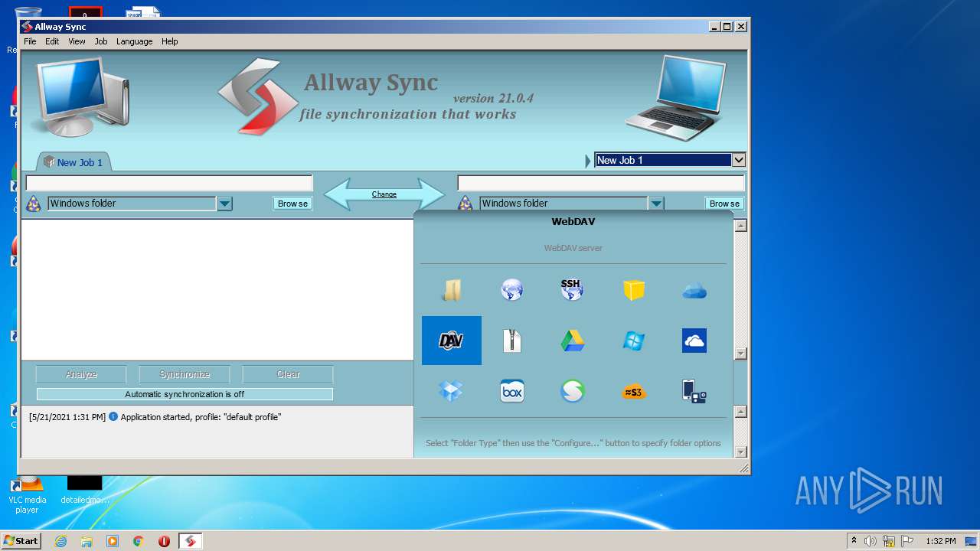Expand the left Windows folder type dropdown
Image resolution: width=980 pixels, height=551 pixels.
pyautogui.click(x=224, y=204)
